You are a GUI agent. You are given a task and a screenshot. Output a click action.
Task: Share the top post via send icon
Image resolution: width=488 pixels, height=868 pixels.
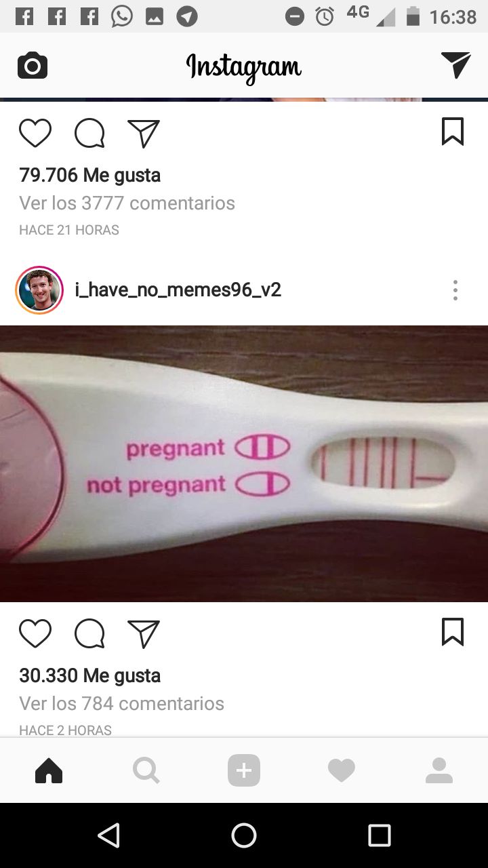point(144,133)
